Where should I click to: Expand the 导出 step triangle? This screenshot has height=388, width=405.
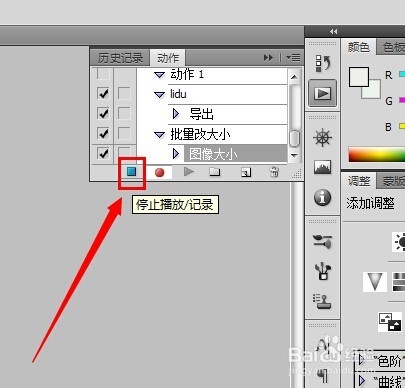click(176, 114)
